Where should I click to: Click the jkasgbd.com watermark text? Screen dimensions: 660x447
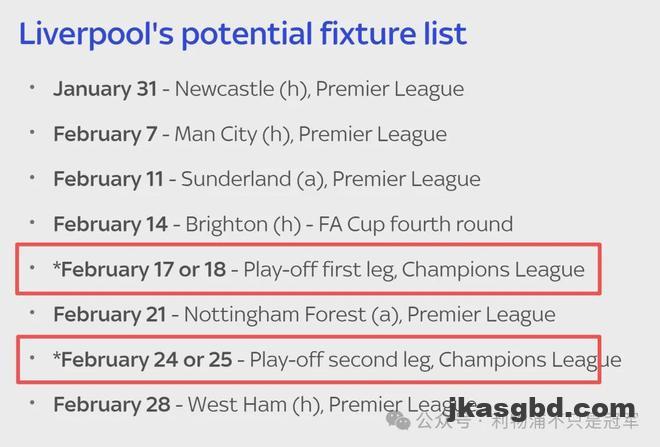tap(542, 410)
